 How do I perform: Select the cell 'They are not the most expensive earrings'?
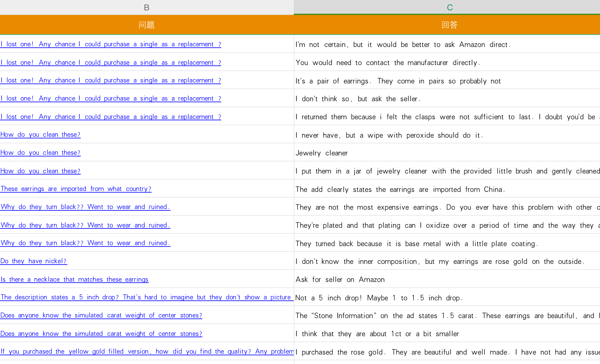(447, 207)
